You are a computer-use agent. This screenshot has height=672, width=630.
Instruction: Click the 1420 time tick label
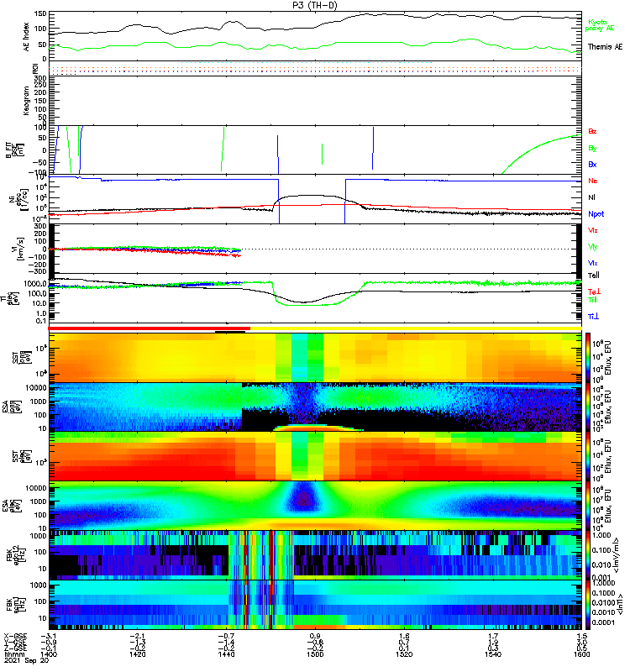tap(138, 654)
